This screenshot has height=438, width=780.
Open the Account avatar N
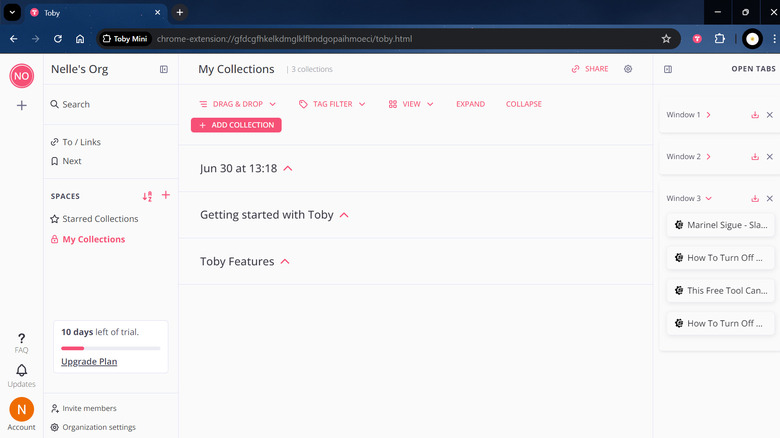[x=21, y=409]
